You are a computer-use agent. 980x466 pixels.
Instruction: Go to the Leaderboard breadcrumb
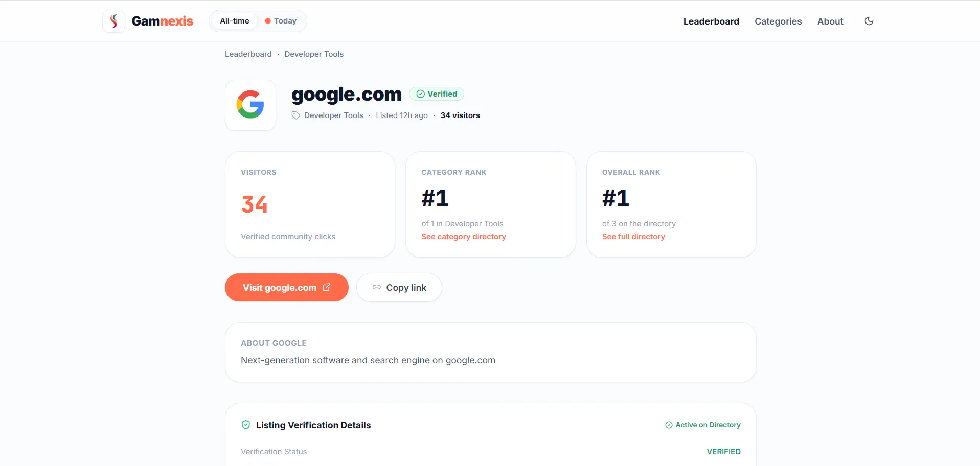pyautogui.click(x=248, y=54)
